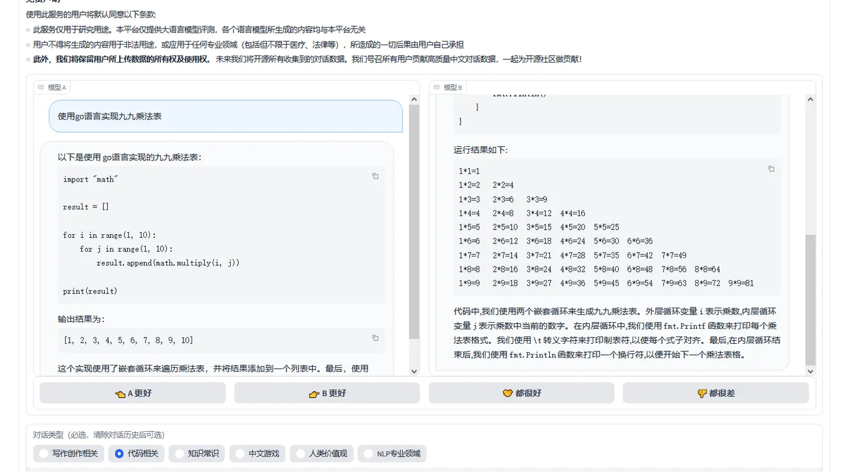The height and width of the screenshot is (472, 868).
Task: Click the 模型A chat label icon
Action: point(42,87)
